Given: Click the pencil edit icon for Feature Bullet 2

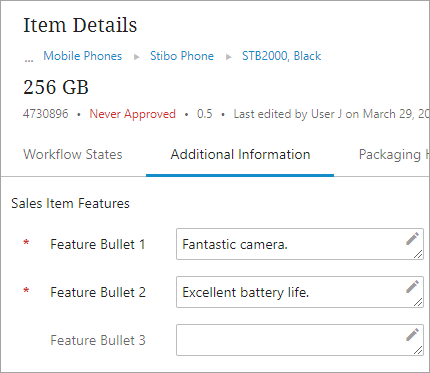Looking at the screenshot, I should (x=412, y=287).
